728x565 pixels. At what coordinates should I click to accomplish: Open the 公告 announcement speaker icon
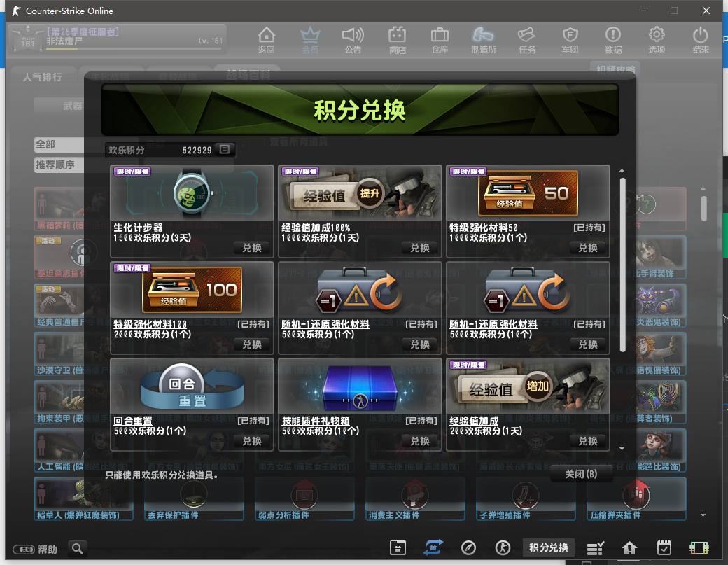point(353,40)
